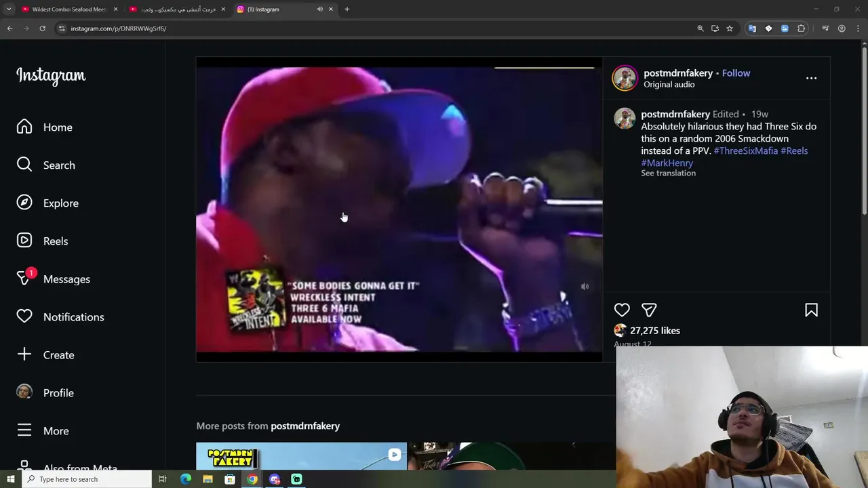Viewport: 868px width, 488px height.
Task: Switch to Wildest Combo: Seafood browser tab
Action: point(69,9)
